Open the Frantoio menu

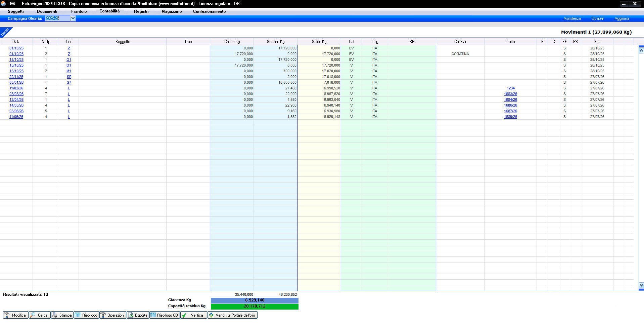[x=79, y=11]
